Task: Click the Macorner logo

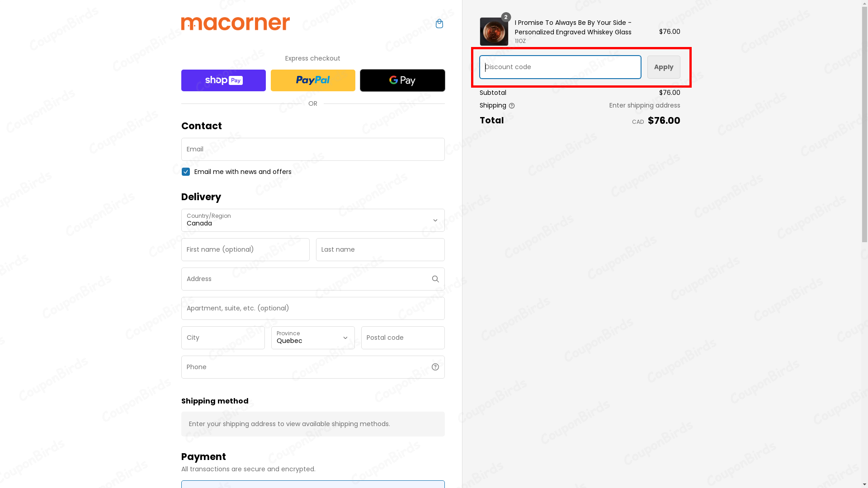Action: pyautogui.click(x=235, y=23)
